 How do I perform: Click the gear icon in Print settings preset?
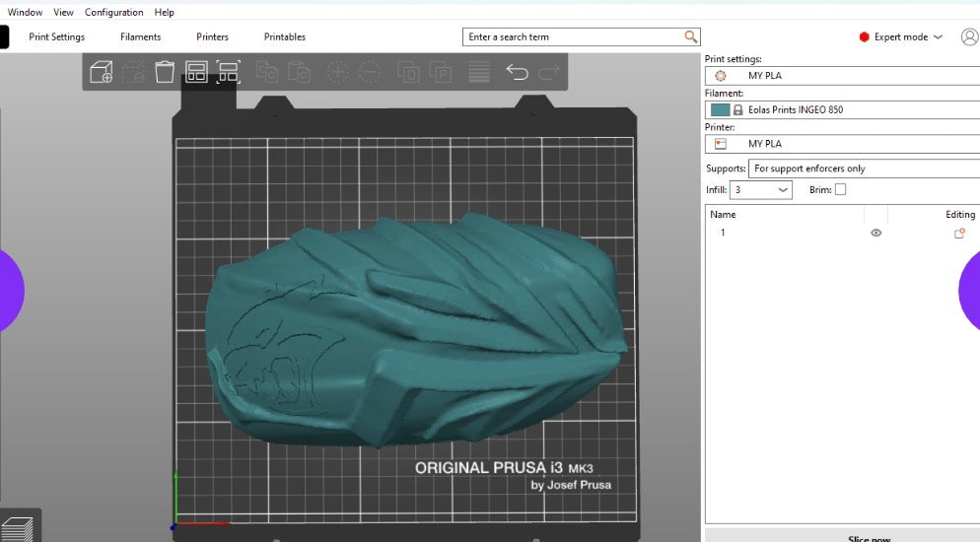click(x=721, y=76)
